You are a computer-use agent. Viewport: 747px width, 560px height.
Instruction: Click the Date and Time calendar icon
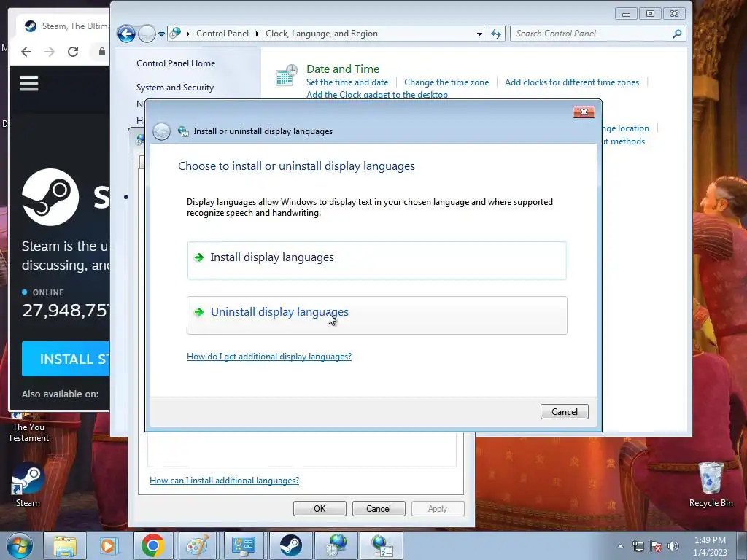(286, 76)
